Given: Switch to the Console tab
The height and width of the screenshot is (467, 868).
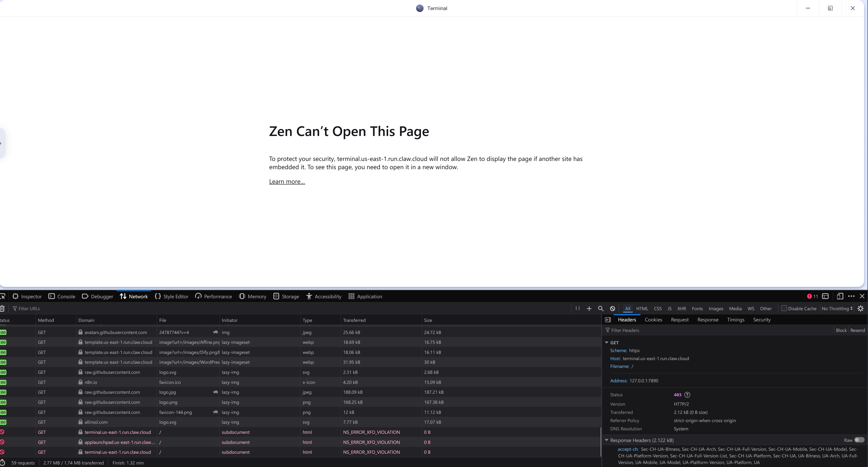Looking at the screenshot, I should [62, 296].
